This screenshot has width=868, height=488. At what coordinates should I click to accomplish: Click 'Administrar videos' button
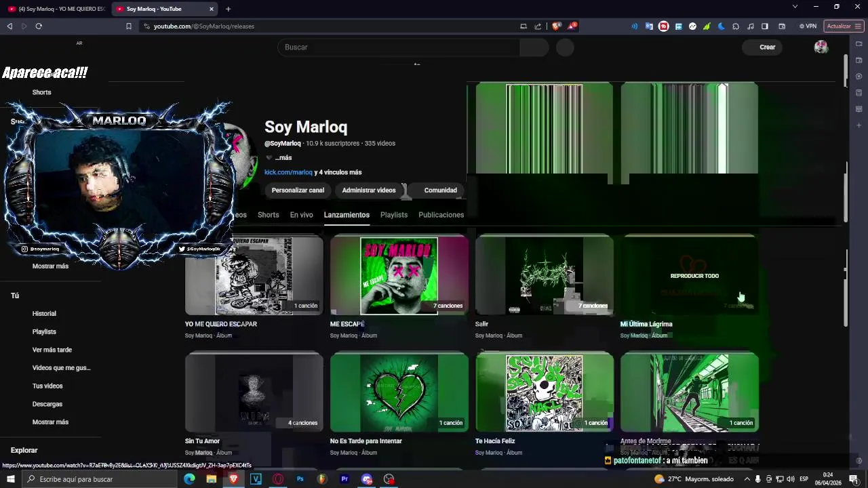369,190
